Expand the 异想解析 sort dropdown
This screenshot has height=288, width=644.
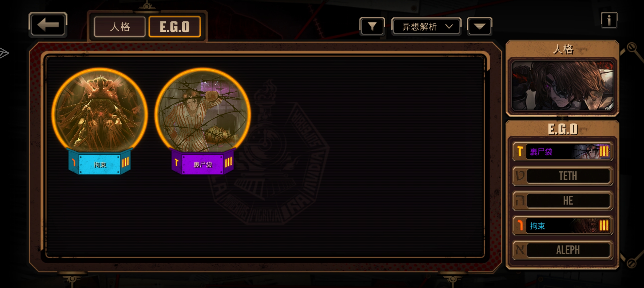click(426, 26)
